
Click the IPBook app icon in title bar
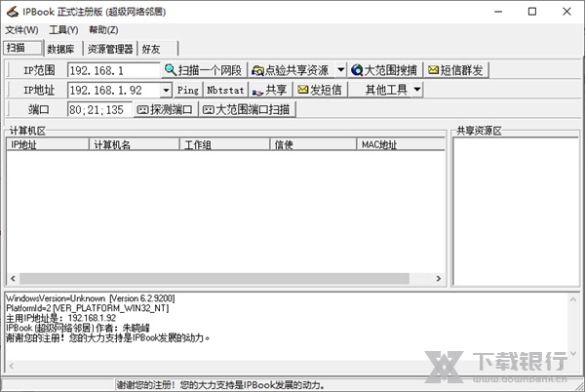(x=13, y=12)
